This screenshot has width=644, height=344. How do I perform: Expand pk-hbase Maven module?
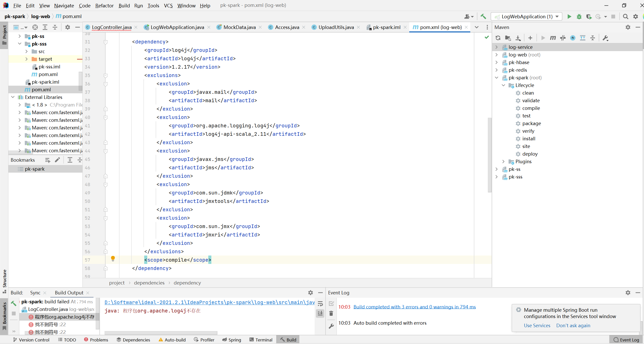click(496, 62)
